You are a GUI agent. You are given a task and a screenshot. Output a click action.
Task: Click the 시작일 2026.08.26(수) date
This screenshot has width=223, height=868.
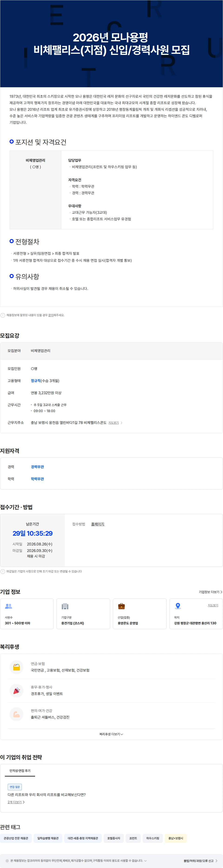(39, 544)
